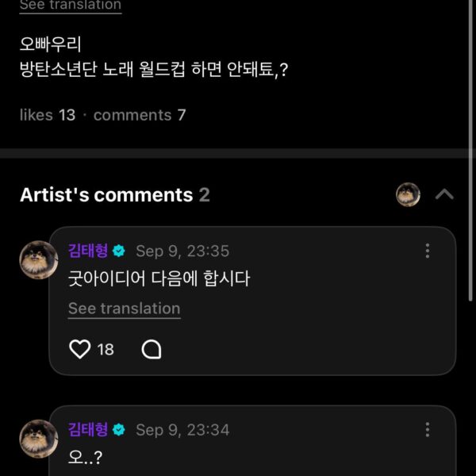Open 김태형 profile from the 23:35 comment

click(87, 251)
